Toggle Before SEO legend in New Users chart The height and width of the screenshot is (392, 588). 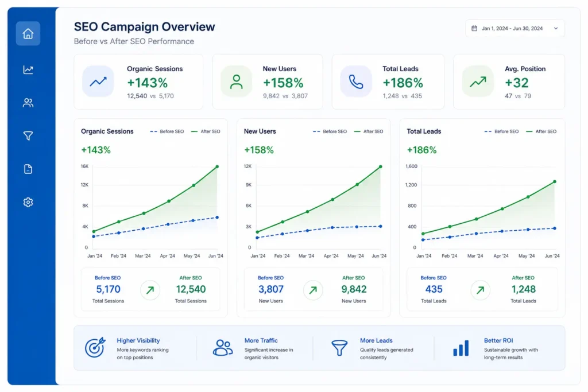click(x=330, y=131)
